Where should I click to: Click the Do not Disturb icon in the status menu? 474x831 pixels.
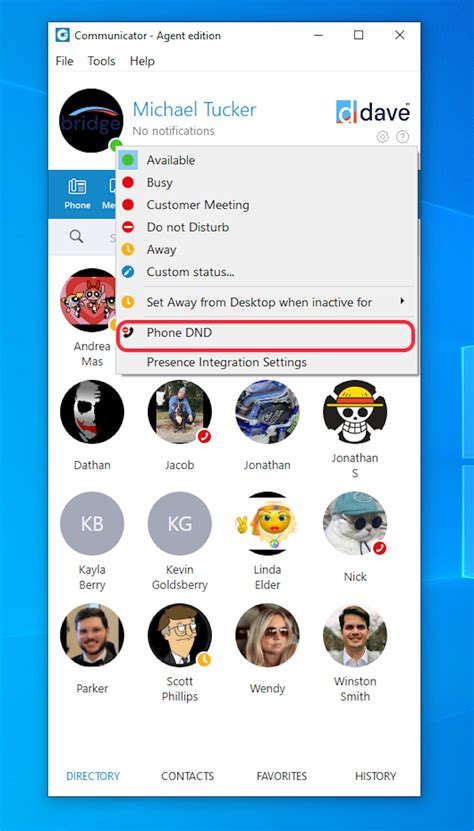pyautogui.click(x=128, y=227)
